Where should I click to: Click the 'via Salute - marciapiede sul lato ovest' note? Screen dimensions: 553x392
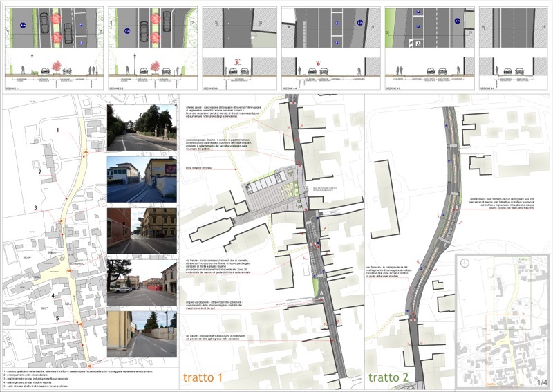tap(215, 337)
